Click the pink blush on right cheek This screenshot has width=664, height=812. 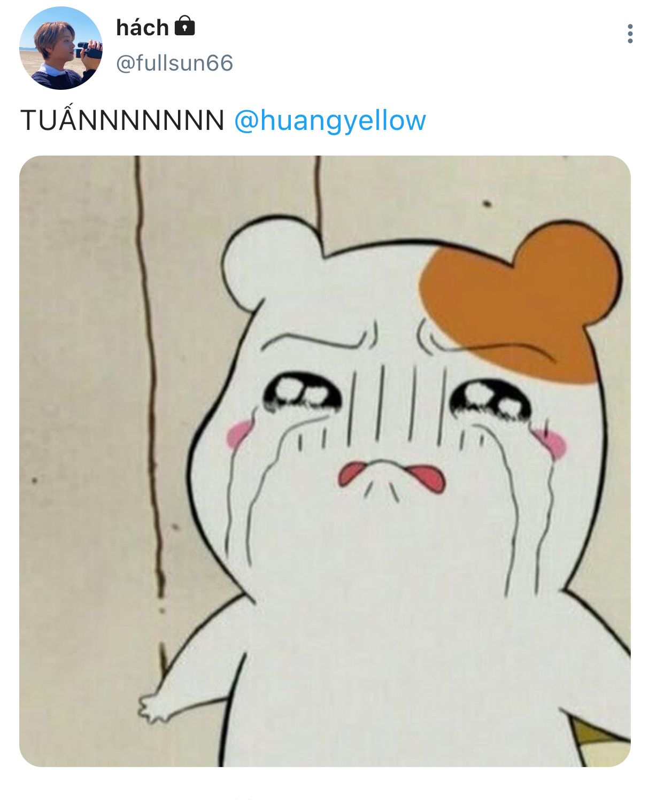(551, 442)
